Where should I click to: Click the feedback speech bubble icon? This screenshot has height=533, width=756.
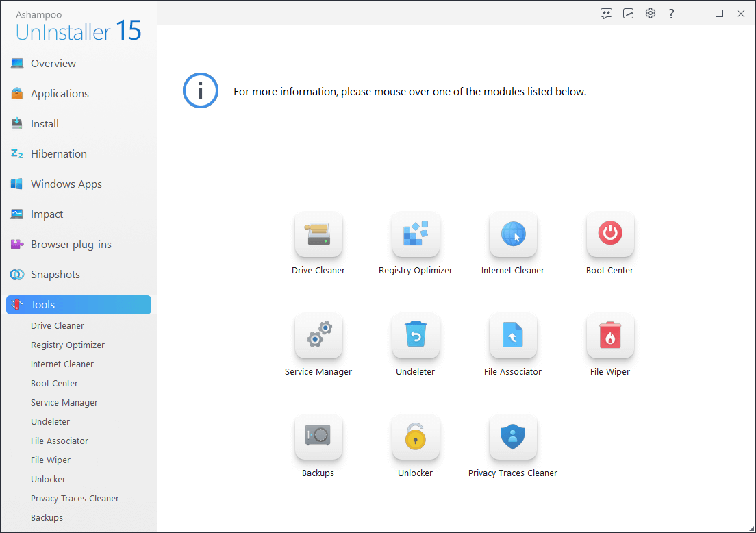(606, 14)
